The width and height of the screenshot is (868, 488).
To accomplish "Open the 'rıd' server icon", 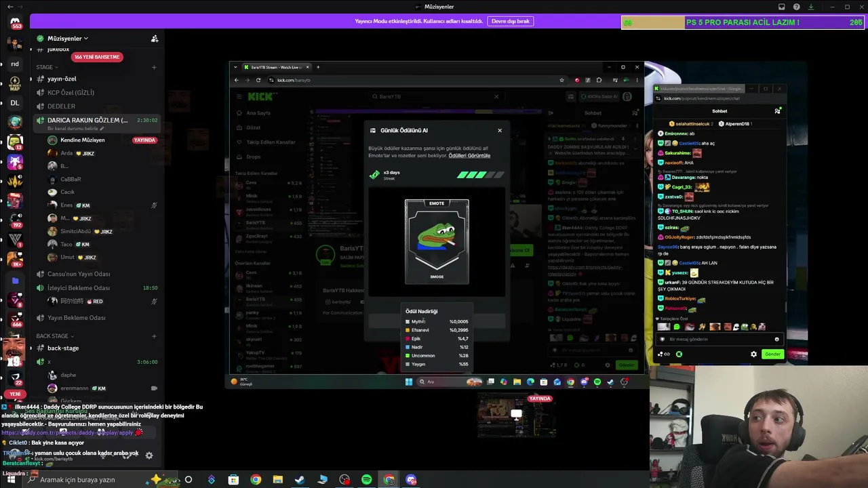I will [x=15, y=64].
